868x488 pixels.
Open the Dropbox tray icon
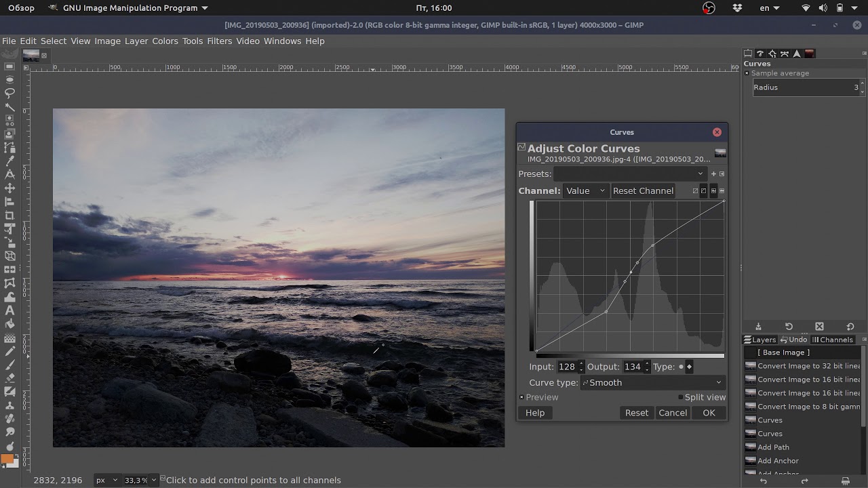[x=737, y=8]
